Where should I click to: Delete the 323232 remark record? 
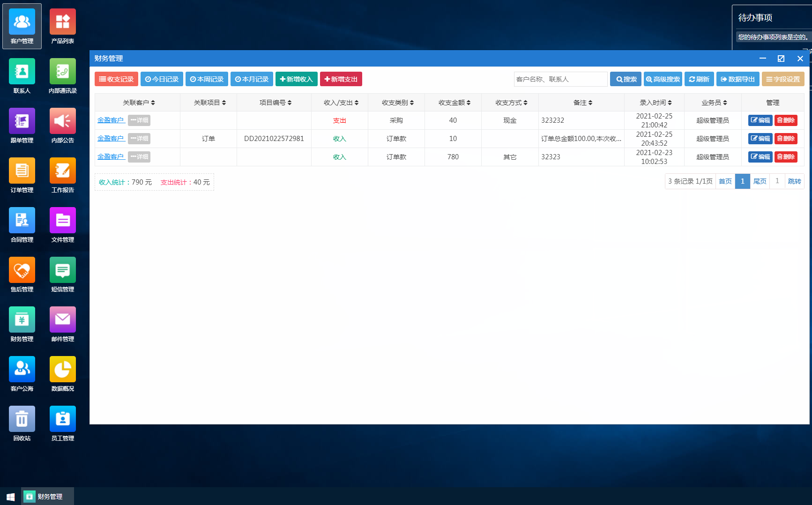(x=786, y=120)
